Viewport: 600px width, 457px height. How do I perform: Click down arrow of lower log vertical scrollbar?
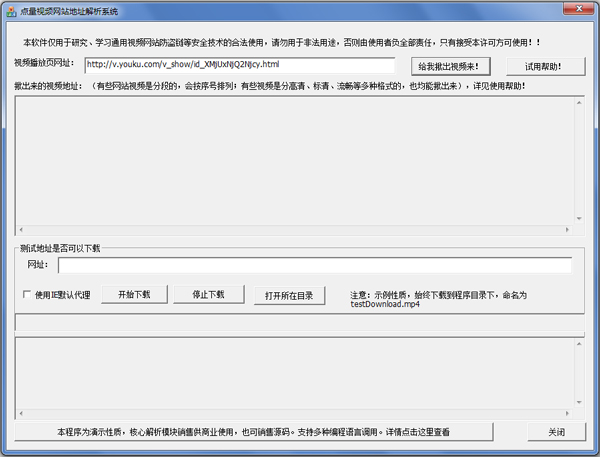[x=579, y=402]
